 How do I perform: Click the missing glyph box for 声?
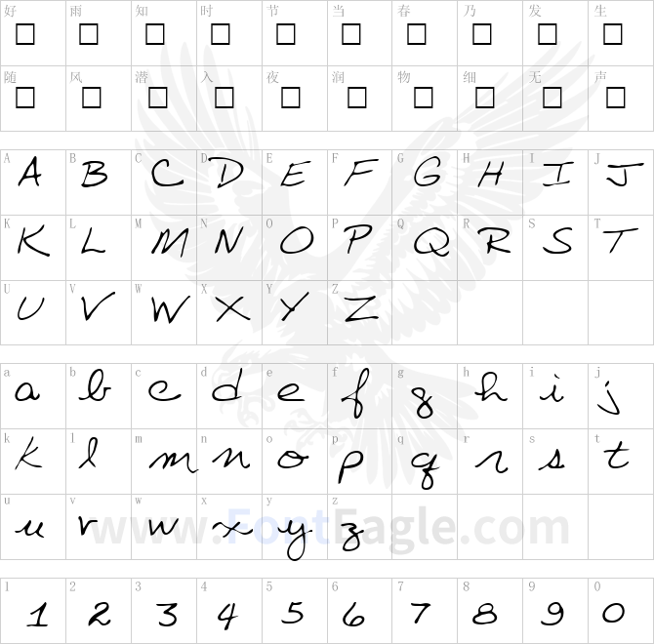point(616,98)
